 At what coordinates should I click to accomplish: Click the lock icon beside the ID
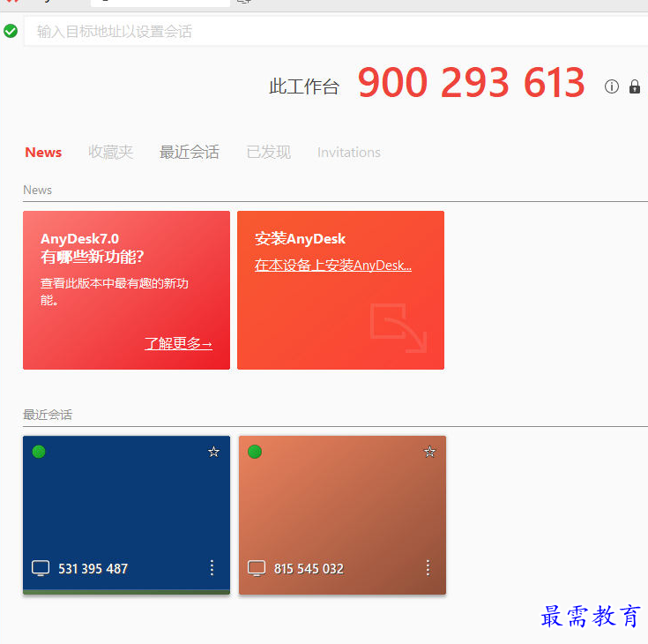(635, 86)
